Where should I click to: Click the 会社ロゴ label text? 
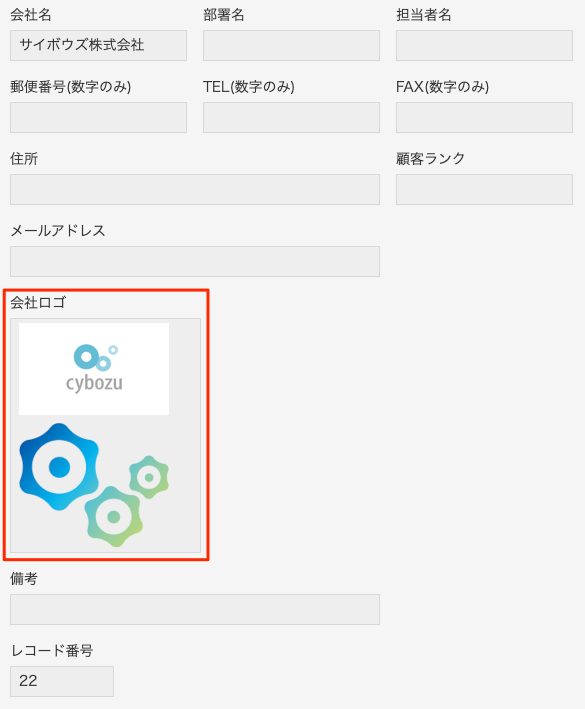[x=38, y=303]
